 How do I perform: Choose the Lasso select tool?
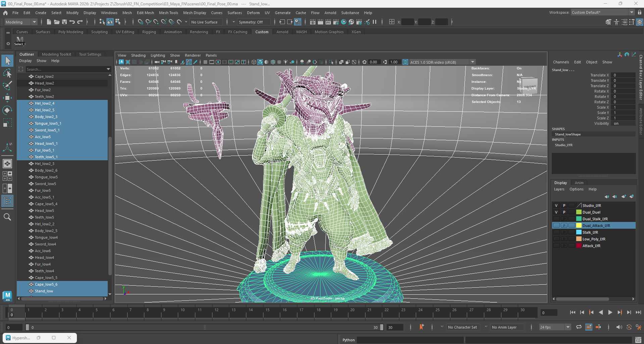7,73
